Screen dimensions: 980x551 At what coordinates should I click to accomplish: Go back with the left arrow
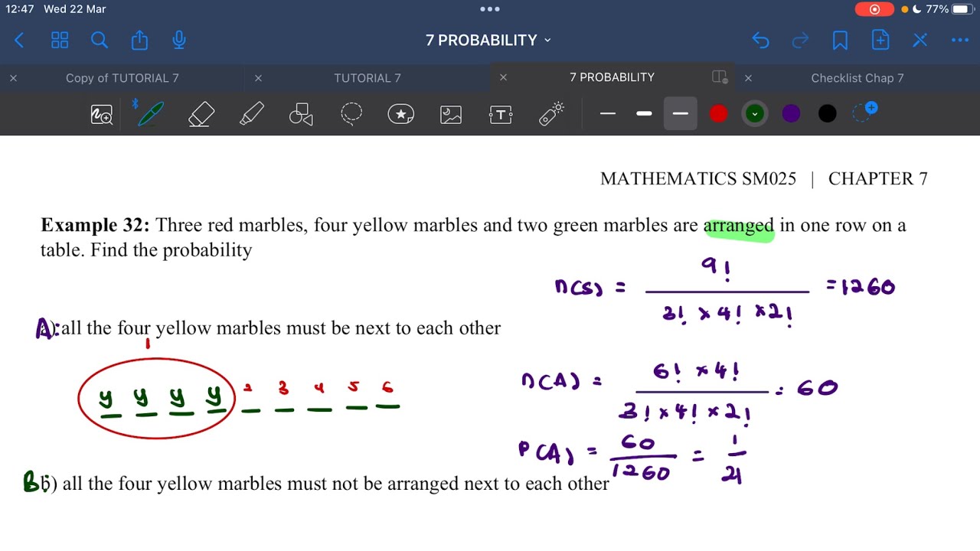click(x=20, y=41)
